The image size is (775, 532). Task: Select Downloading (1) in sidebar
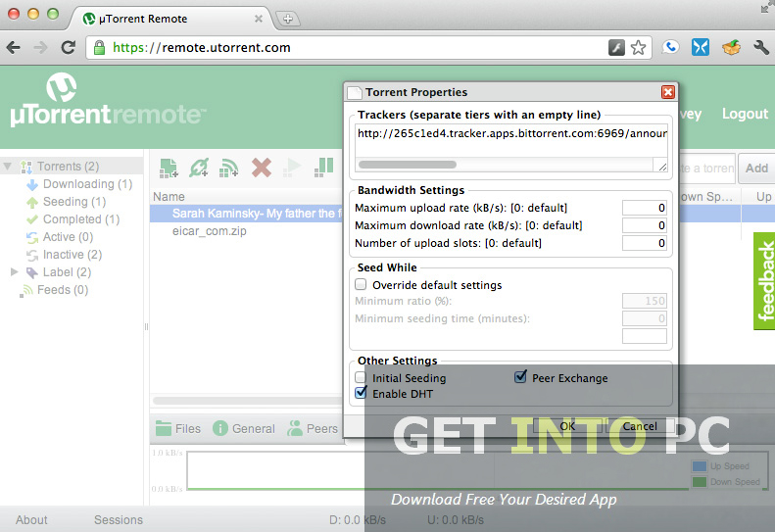(x=87, y=184)
